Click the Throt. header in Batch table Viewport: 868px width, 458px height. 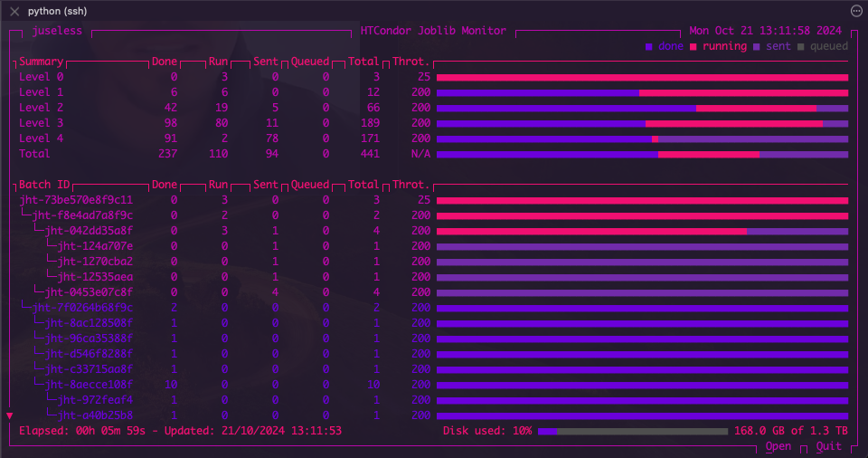(410, 185)
